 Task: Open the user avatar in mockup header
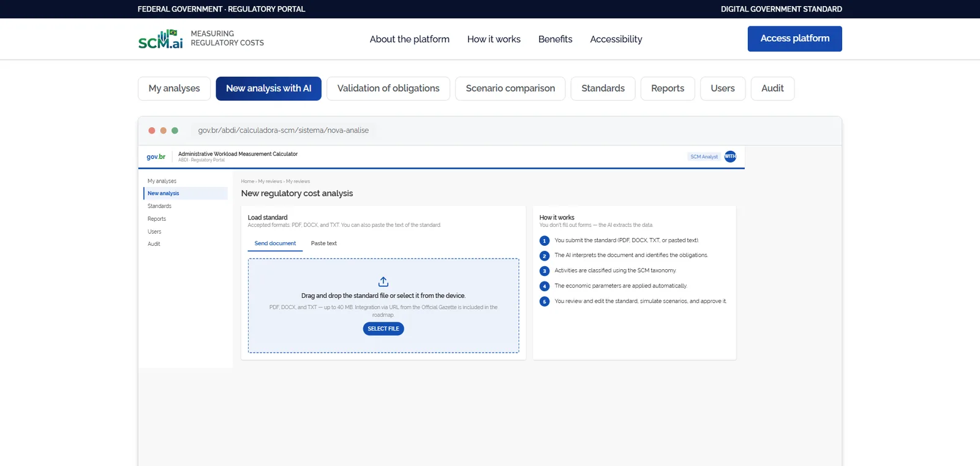[x=730, y=156]
